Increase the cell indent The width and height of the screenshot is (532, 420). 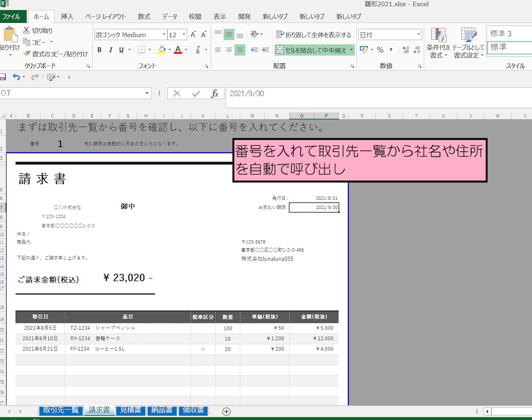[266, 50]
